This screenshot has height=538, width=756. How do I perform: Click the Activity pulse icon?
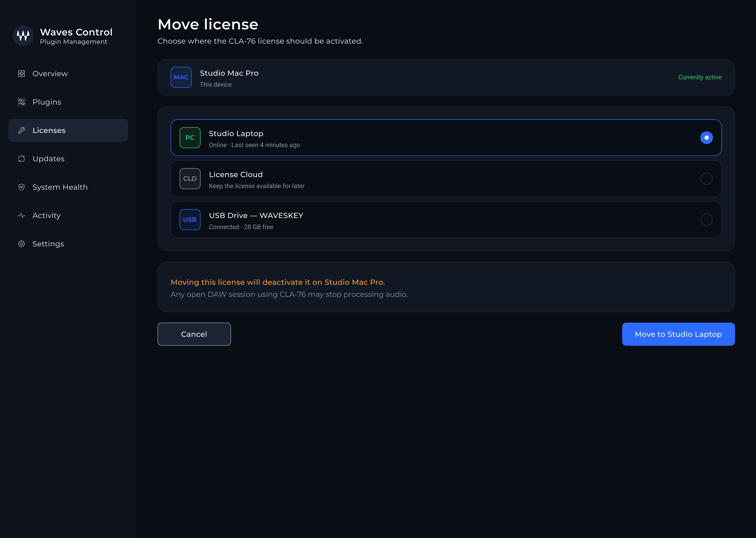pos(22,216)
